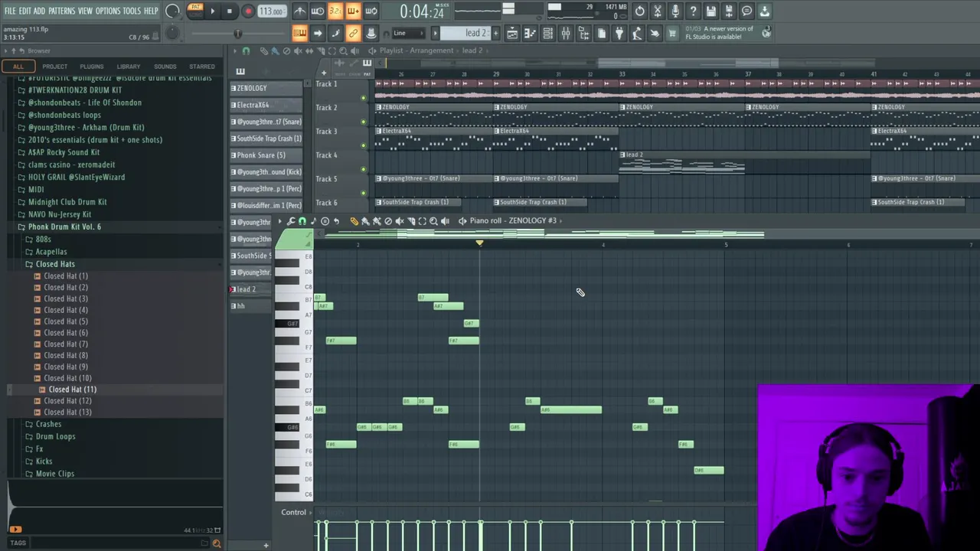Switch browser to PLUGINS tab

tap(91, 67)
